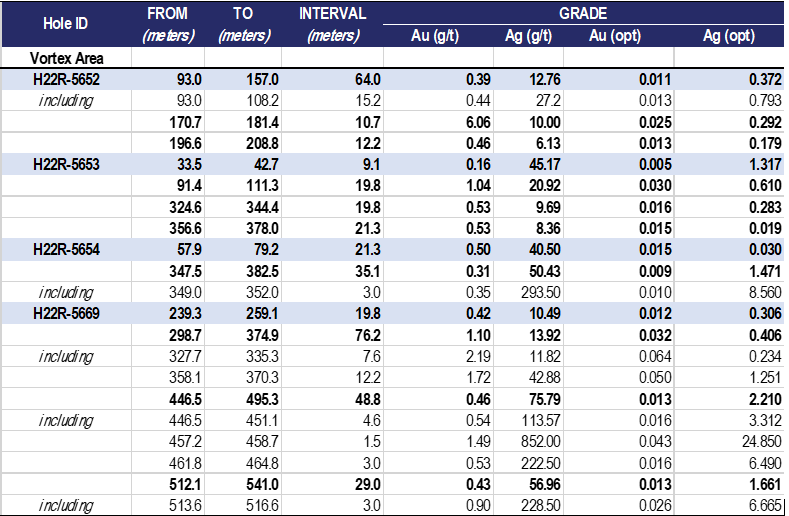The height and width of the screenshot is (516, 789).
Task: Select hole H22R-5653 cell
Action: point(66,165)
